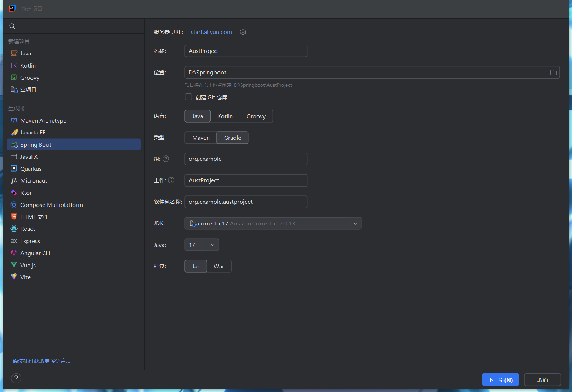Select the Vue.js generator text

[28, 265]
